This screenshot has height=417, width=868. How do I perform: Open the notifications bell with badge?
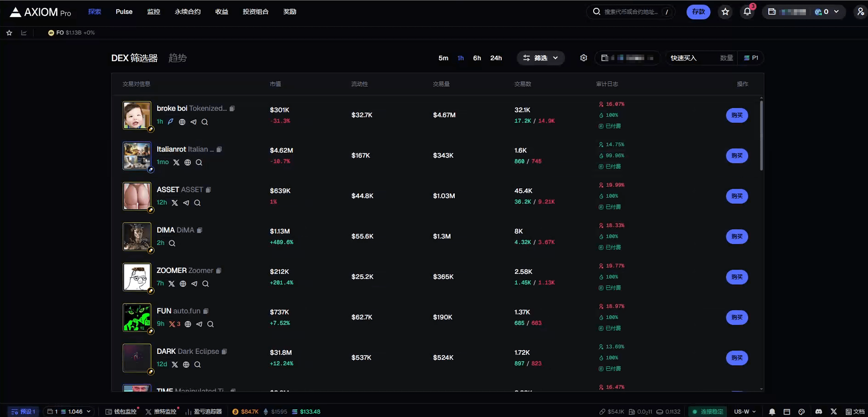coord(747,12)
